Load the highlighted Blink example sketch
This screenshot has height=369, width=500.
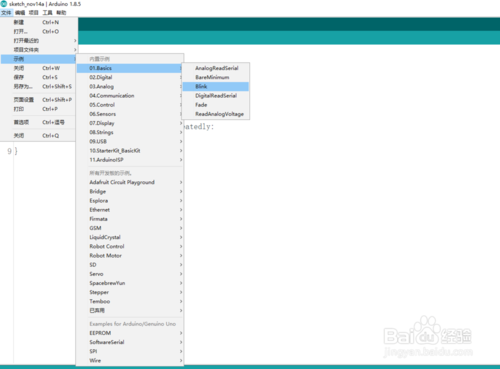point(216,86)
